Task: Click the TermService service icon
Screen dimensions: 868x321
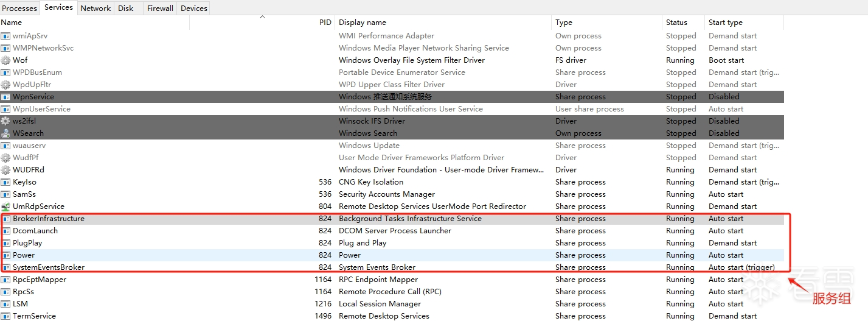Action: tap(5, 316)
